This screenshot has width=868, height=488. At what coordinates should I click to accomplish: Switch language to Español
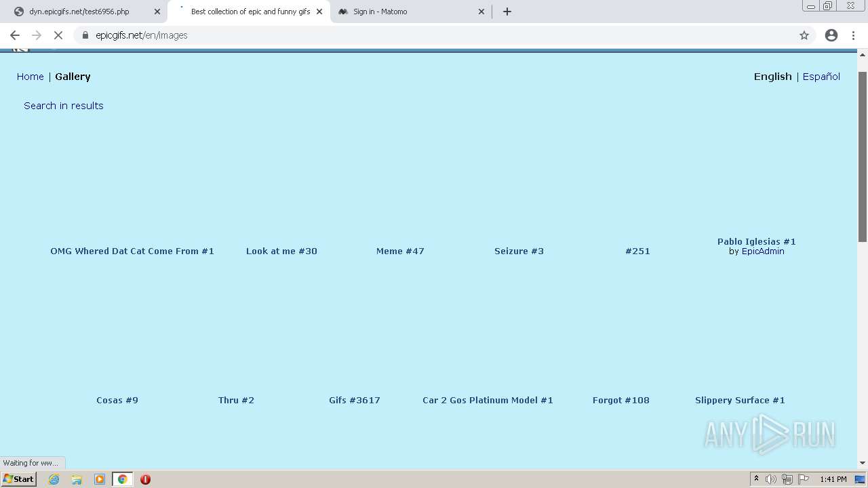coord(821,77)
